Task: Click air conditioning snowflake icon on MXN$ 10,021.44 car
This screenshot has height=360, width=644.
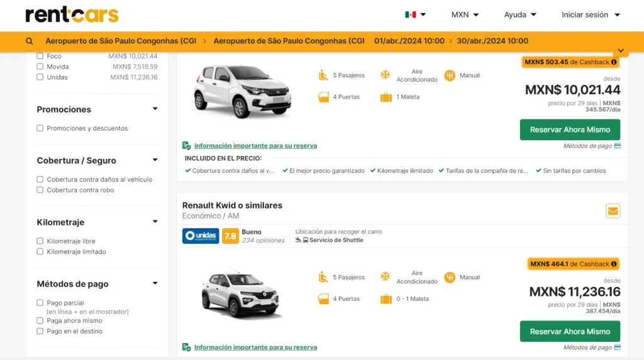Action: 386,75
